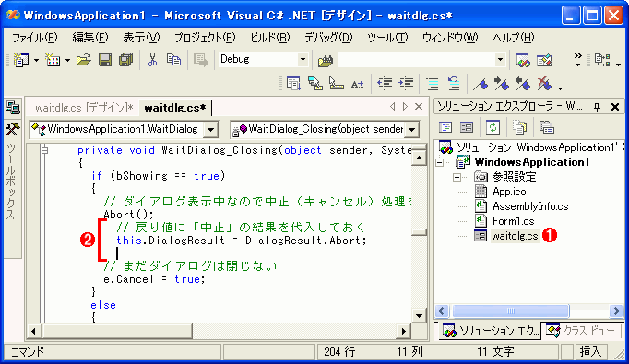Click the Copy toolbar icon
The height and width of the screenshot is (364, 629).
point(173,60)
